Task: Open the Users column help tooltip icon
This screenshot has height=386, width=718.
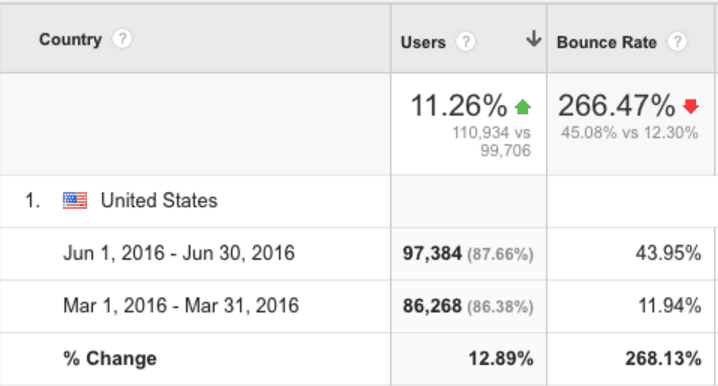Action: click(466, 42)
